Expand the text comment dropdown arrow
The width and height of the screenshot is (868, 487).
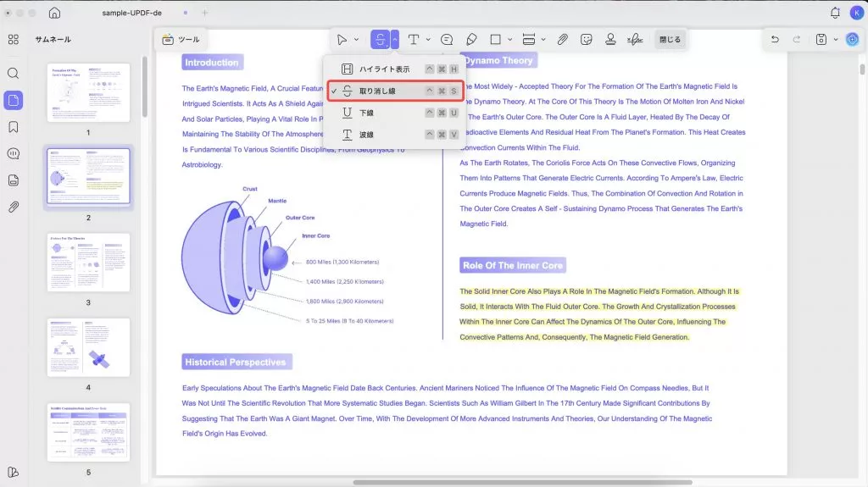(428, 39)
